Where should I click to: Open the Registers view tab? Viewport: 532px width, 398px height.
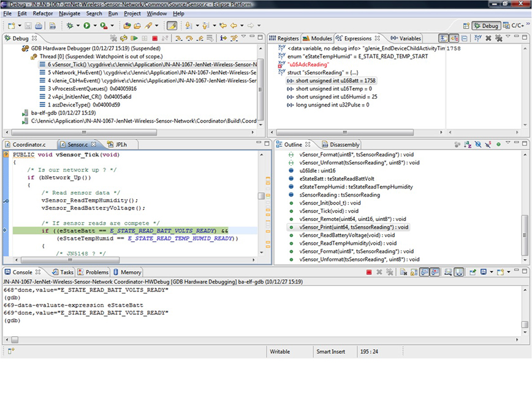click(284, 39)
